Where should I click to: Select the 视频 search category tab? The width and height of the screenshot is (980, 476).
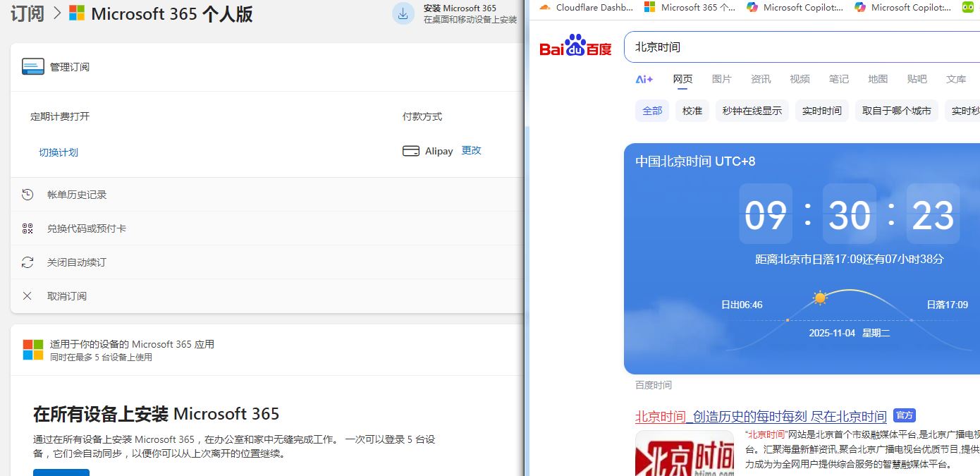(x=800, y=80)
